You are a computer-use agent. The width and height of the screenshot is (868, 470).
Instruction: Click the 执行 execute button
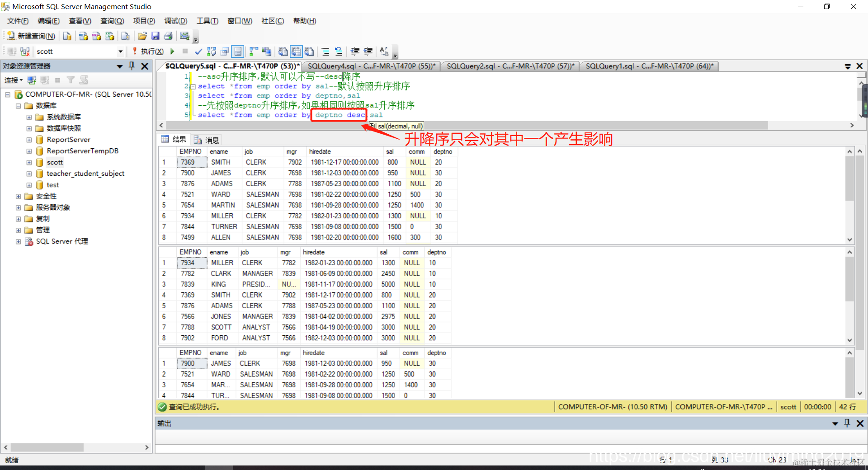pos(148,52)
